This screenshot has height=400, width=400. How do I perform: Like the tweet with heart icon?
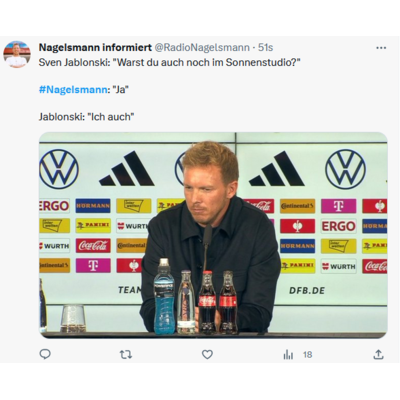207,354
